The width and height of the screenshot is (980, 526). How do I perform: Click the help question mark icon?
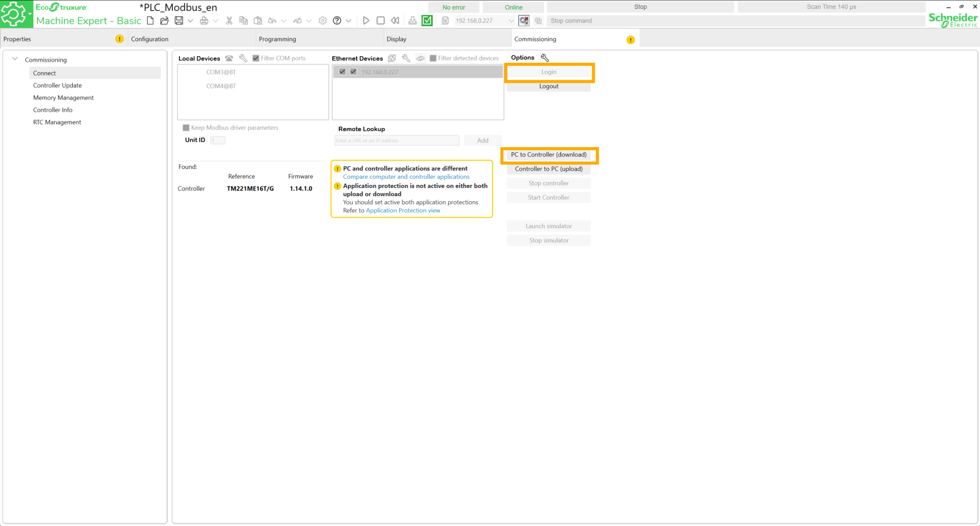click(337, 21)
